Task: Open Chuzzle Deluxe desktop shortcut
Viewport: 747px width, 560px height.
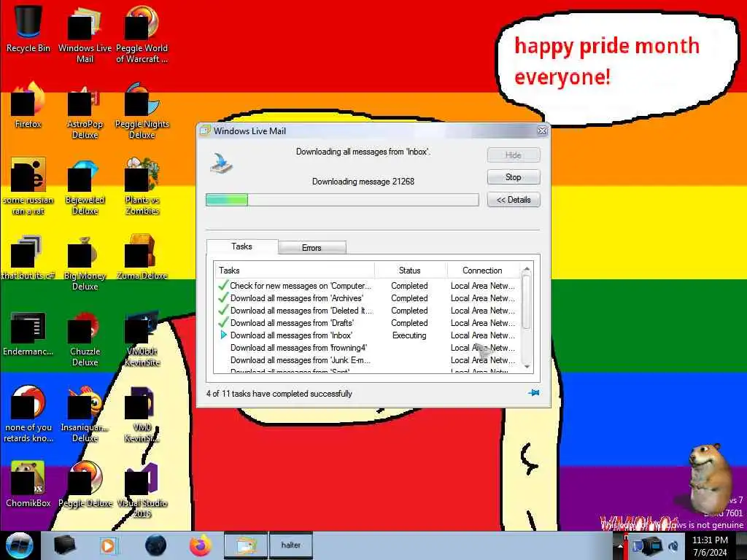Action: pyautogui.click(x=85, y=338)
